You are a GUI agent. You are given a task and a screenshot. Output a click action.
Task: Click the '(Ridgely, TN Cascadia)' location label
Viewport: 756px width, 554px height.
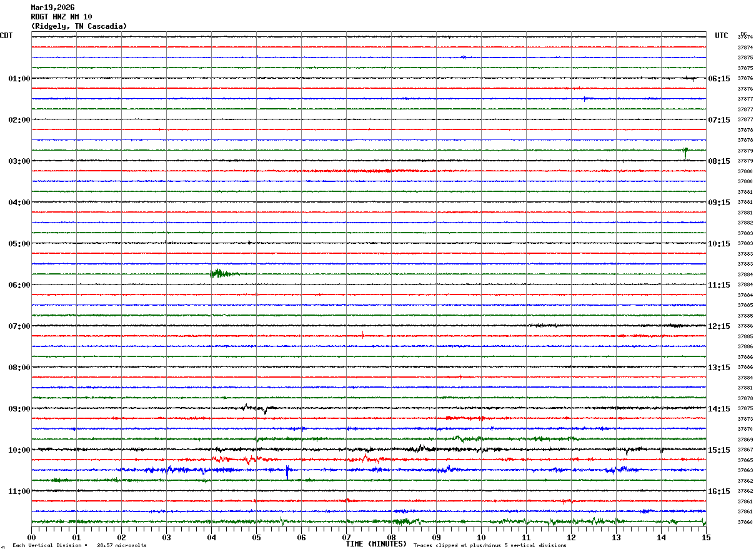coord(79,26)
